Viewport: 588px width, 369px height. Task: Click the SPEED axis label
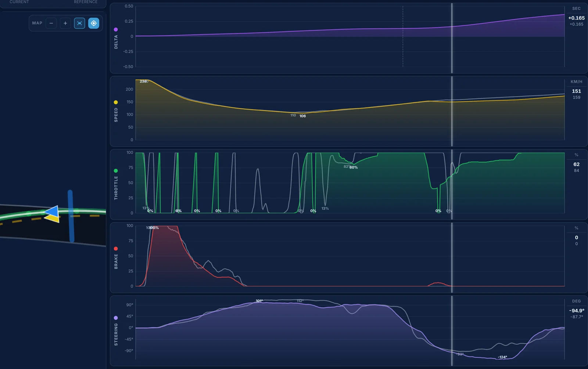click(x=116, y=115)
